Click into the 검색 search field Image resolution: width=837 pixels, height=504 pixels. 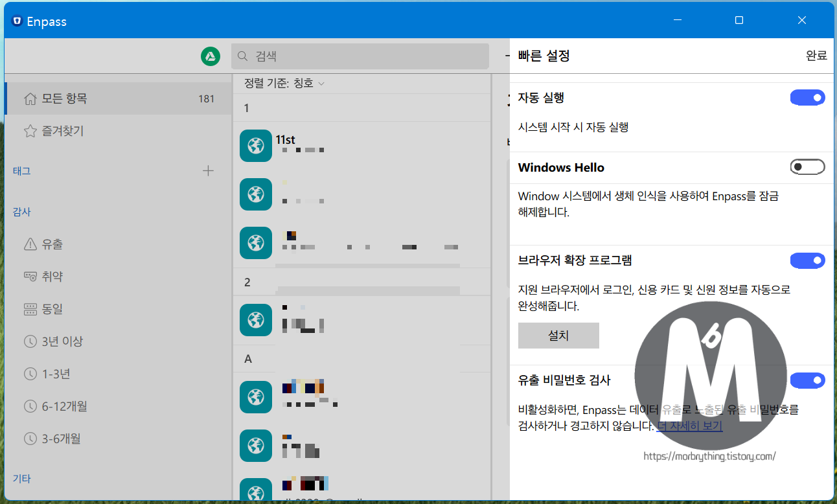pos(360,56)
